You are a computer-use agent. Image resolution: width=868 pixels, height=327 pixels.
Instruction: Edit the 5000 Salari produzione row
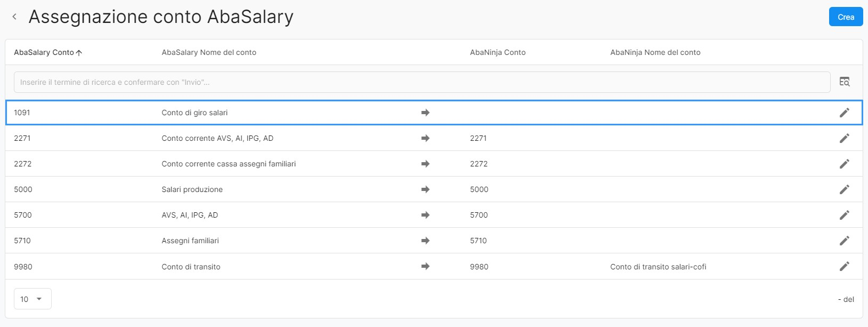pos(845,189)
